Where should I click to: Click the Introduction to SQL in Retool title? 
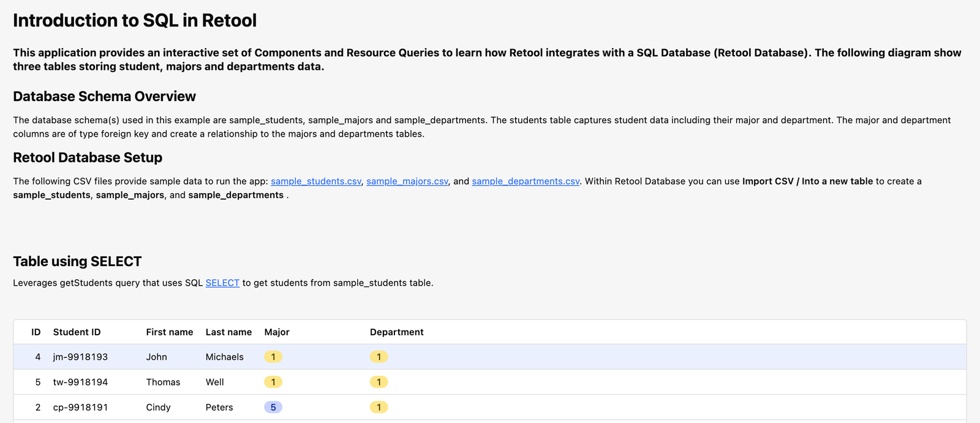(x=135, y=20)
